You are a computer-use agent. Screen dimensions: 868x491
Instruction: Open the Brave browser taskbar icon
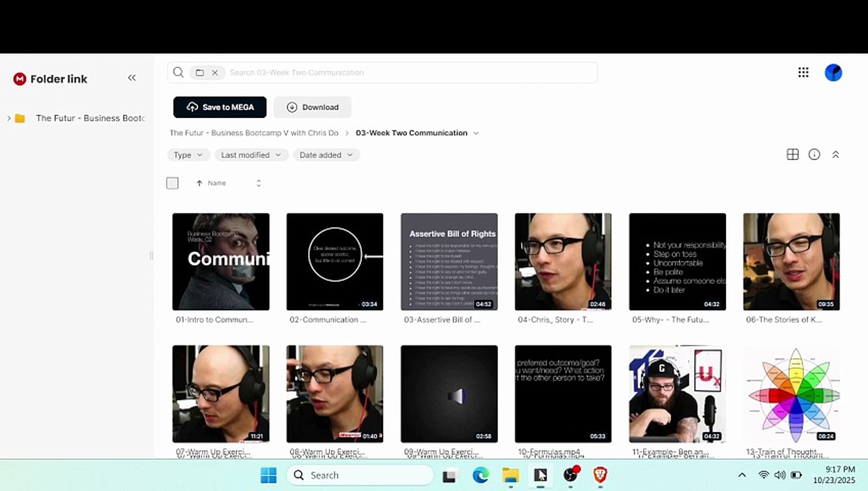click(x=600, y=475)
